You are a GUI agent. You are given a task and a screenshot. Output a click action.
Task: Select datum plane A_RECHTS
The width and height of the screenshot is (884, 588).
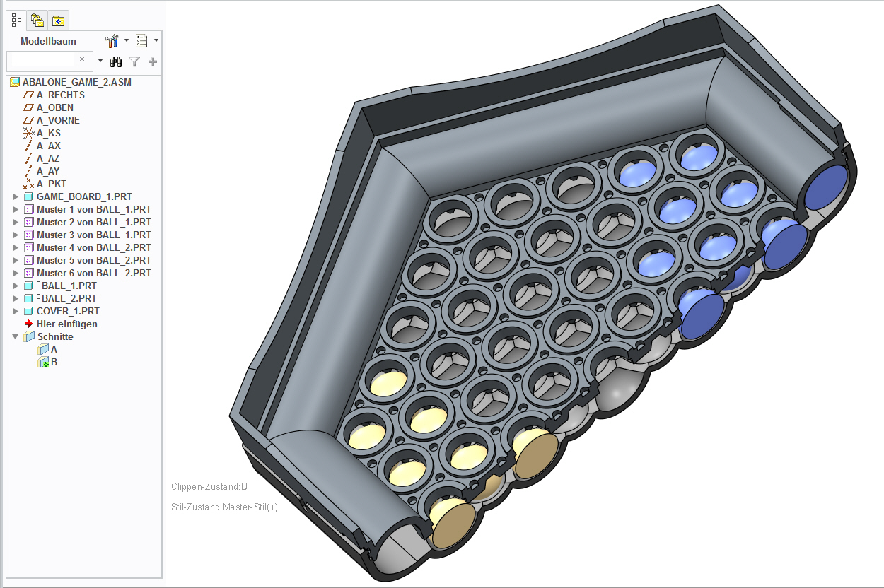coord(61,95)
